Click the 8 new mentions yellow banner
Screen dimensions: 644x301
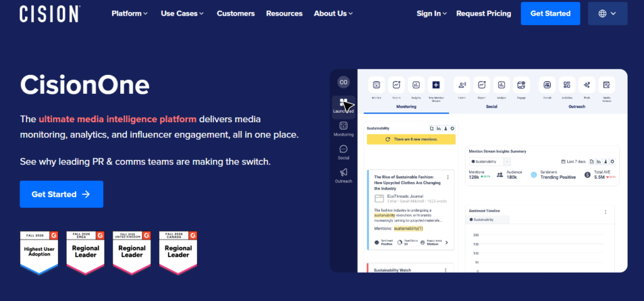411,139
